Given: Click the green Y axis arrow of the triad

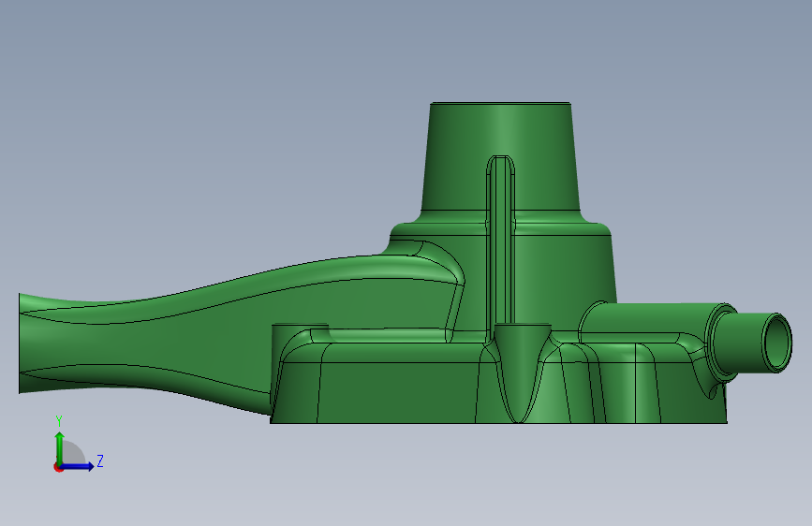Looking at the screenshot, I should pos(60,449).
